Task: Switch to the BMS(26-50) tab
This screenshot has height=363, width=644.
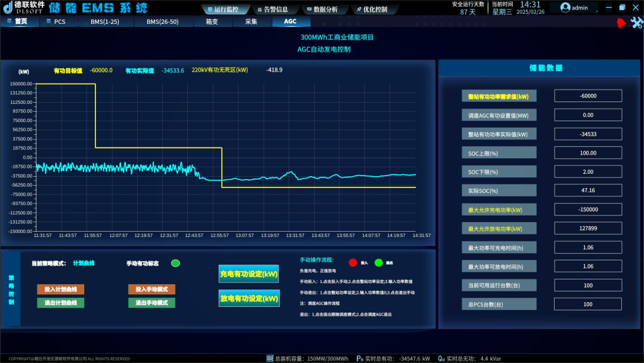Action: point(163,21)
